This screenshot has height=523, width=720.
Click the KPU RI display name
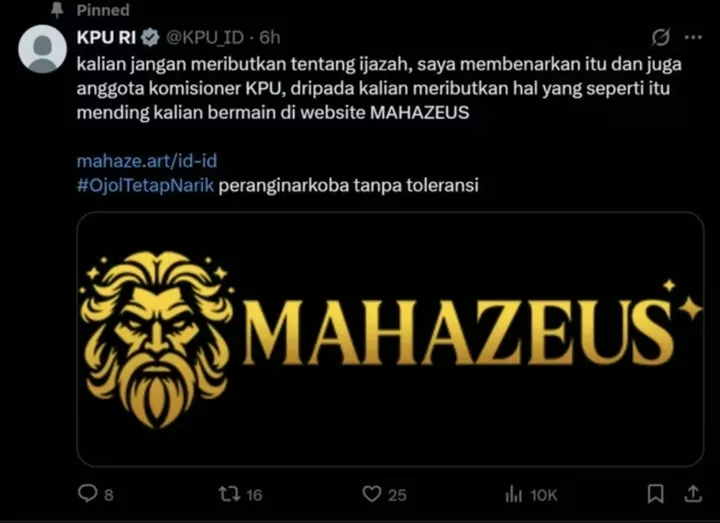pos(106,37)
